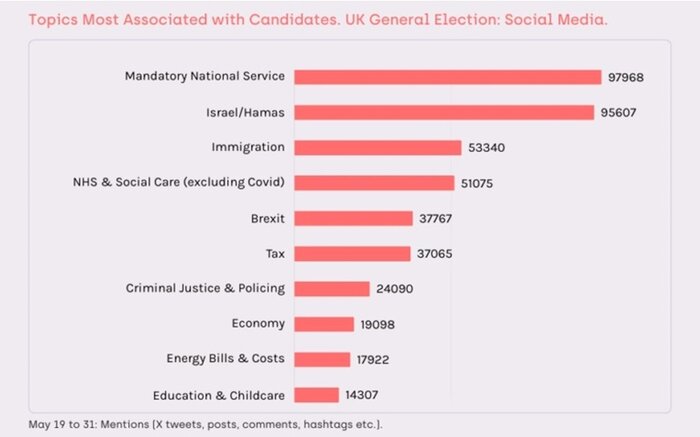Image resolution: width=700 pixels, height=437 pixels.
Task: Select the Education & Childcare bar
Action: (x=317, y=394)
